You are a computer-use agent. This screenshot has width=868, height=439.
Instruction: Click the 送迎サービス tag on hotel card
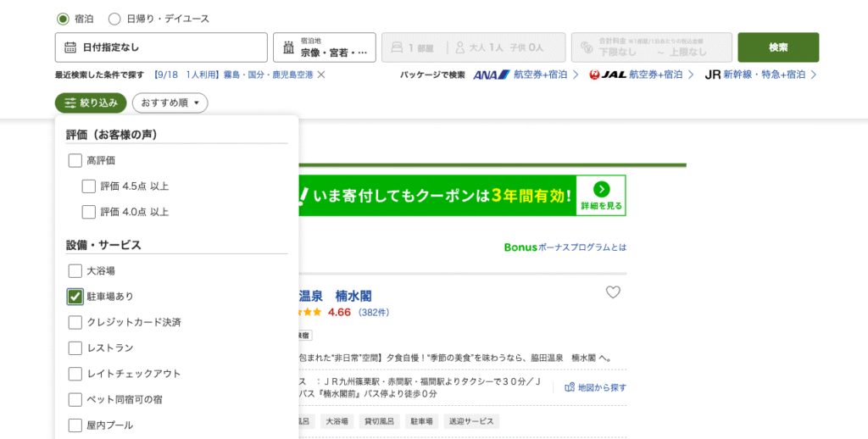pos(471,421)
